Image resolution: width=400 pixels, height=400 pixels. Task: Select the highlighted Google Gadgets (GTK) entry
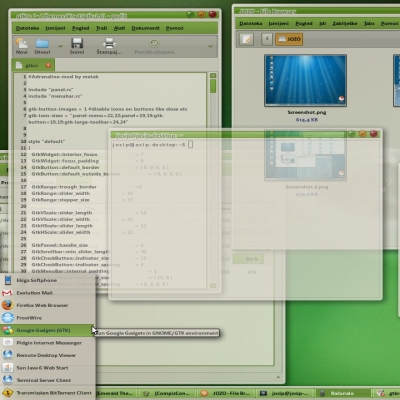point(47,330)
